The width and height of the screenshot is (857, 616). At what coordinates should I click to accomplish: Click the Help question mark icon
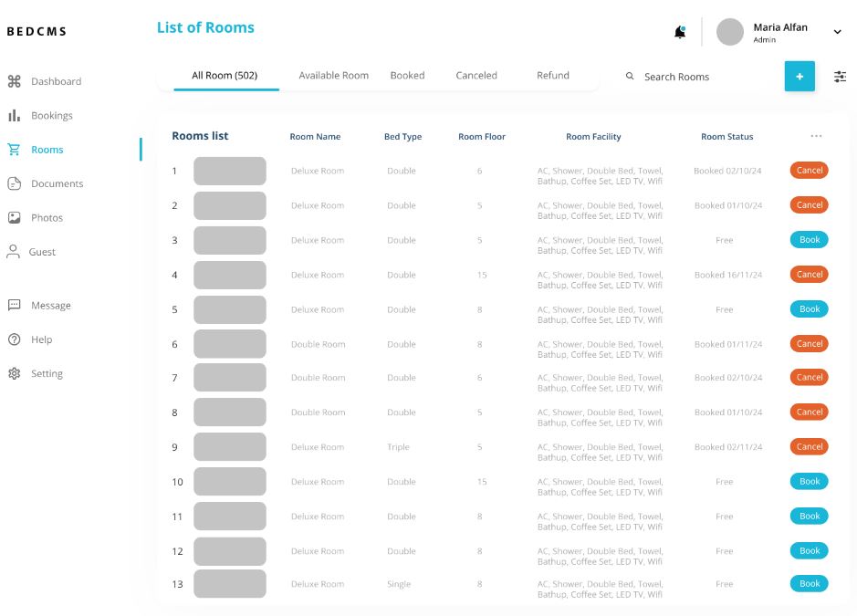click(x=14, y=339)
